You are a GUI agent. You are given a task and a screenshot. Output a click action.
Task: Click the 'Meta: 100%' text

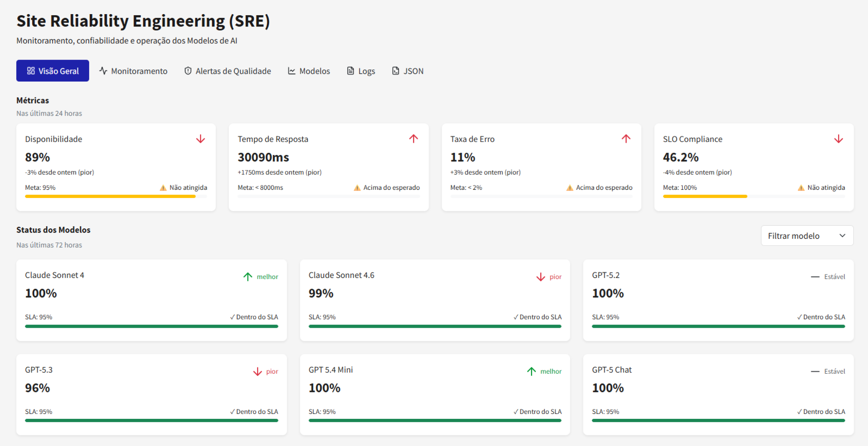(x=680, y=188)
